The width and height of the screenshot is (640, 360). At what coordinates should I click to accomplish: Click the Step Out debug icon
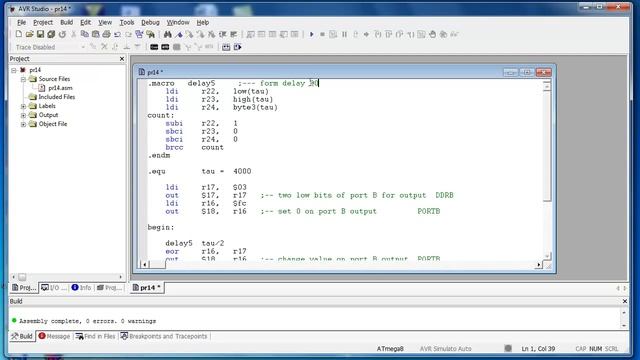click(x=399, y=35)
